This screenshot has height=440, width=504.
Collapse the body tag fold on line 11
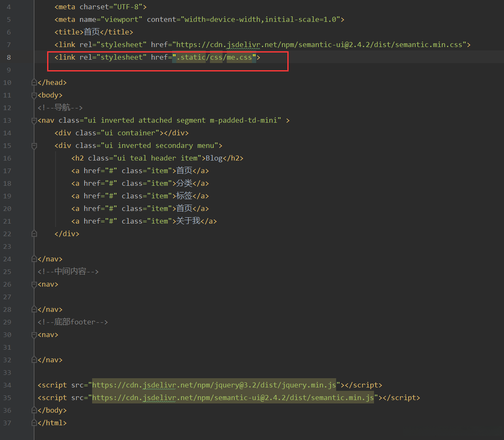34,95
